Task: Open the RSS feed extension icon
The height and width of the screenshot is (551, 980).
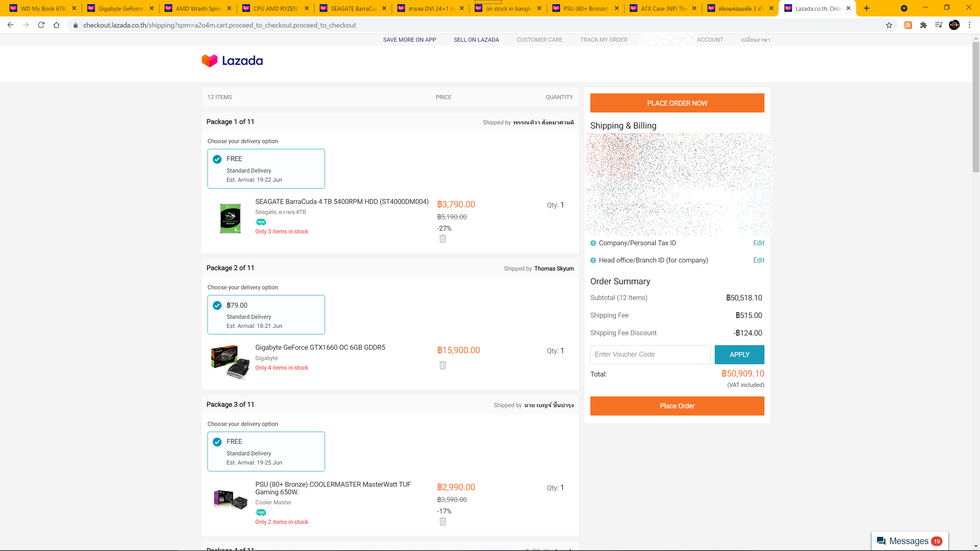Action: click(908, 25)
